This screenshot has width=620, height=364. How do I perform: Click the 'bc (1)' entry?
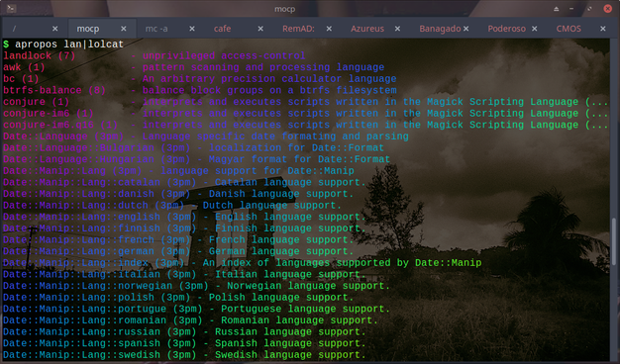21,78
